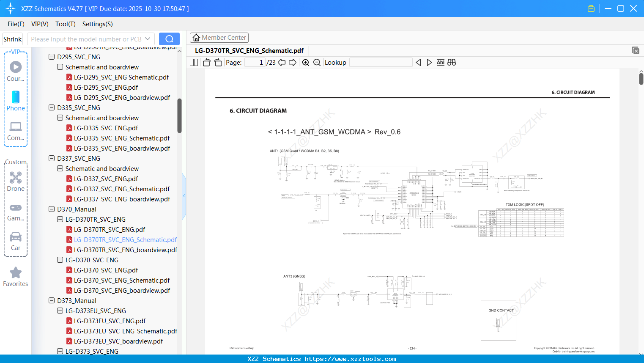Rotate the page counterclockwise
The image size is (644, 363).
[x=206, y=62]
